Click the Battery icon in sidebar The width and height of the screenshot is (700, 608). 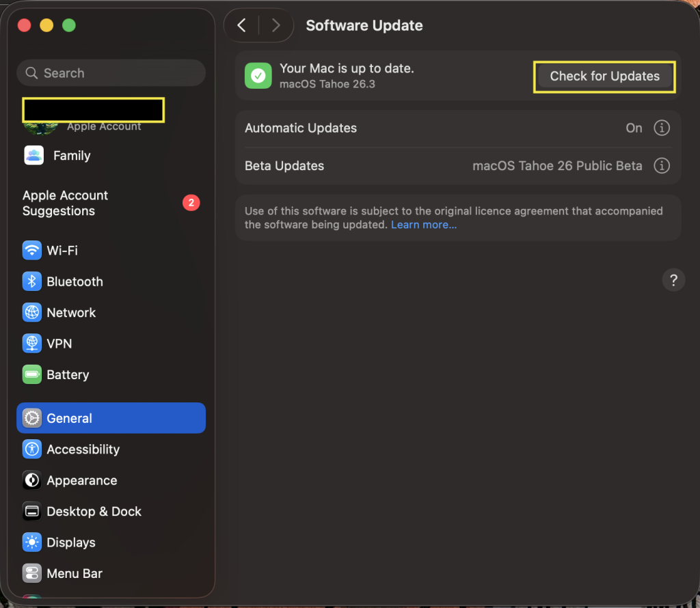tap(32, 375)
